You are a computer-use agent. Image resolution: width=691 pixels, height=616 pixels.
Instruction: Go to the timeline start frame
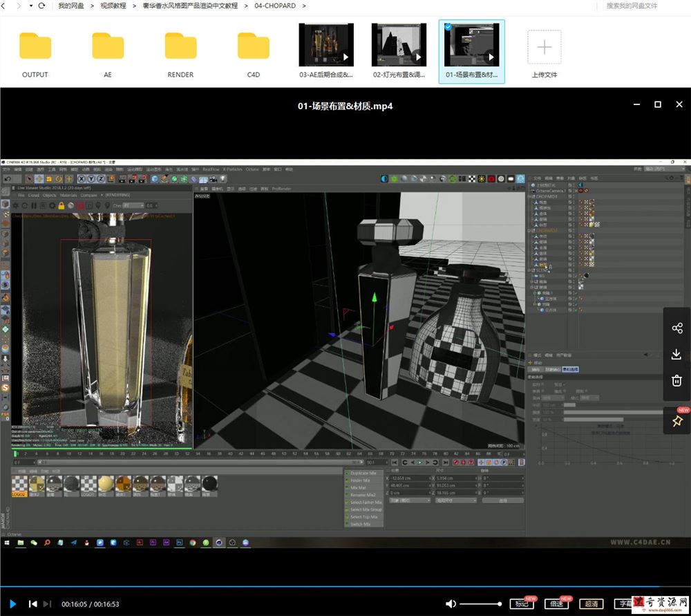[395, 462]
